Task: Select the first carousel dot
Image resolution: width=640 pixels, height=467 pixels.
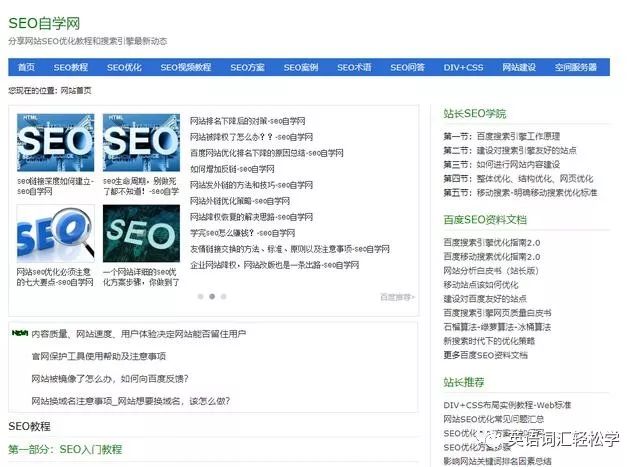Action: 200,297
